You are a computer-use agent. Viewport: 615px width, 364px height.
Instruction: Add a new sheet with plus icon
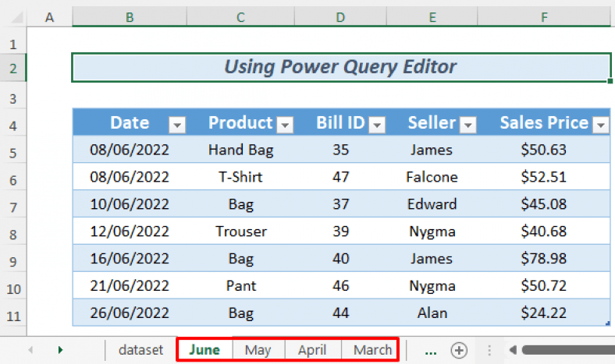459,350
